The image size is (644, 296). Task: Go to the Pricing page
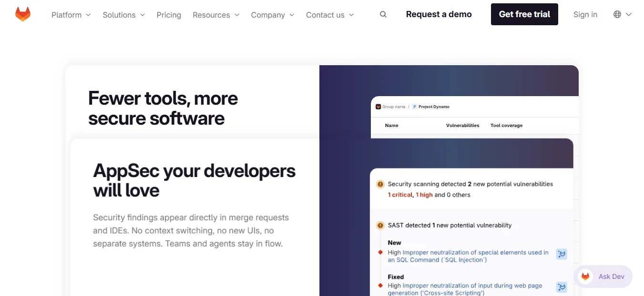tap(169, 15)
